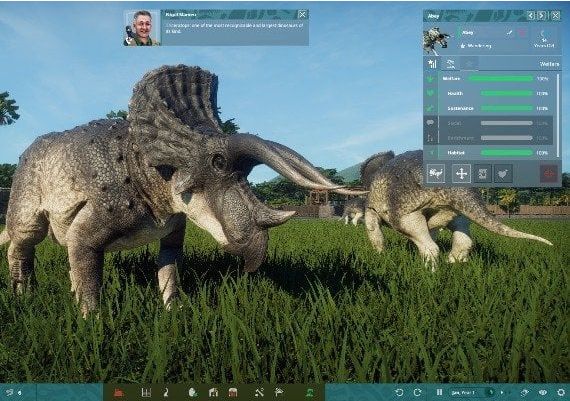Toggle the red favorite marker for the dinosaur
Image resolution: width=570 pixels, height=401 pixels.
tap(522, 33)
